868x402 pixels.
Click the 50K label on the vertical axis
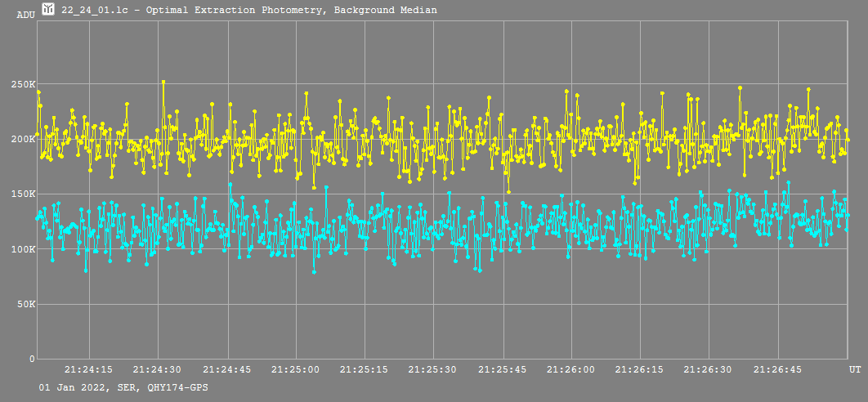25,304
